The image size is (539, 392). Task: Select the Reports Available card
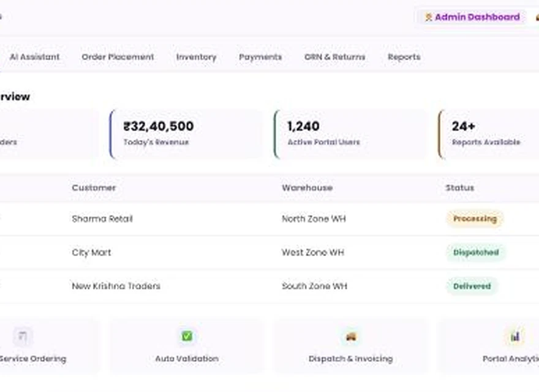tap(489, 134)
